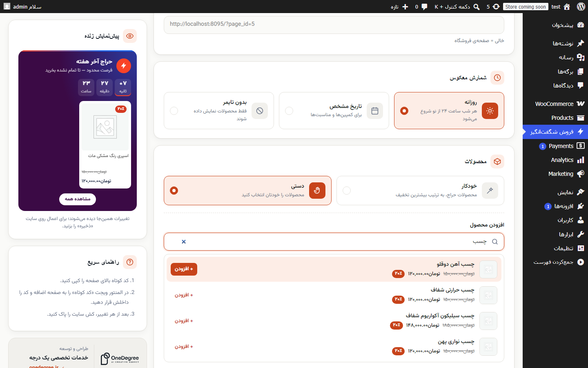Viewport: 588px width, 368px height.
Task: Open the site home icon labeled test
Action: tap(566, 7)
